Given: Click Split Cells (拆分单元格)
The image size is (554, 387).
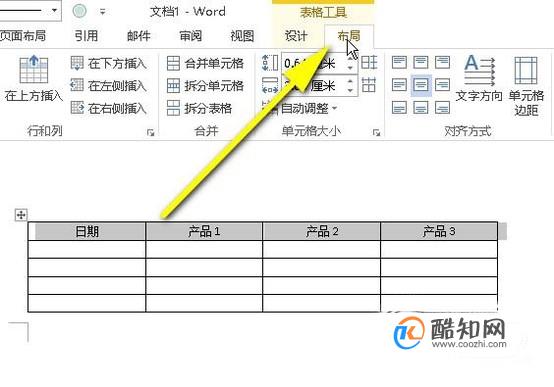Looking at the screenshot, I should (205, 86).
